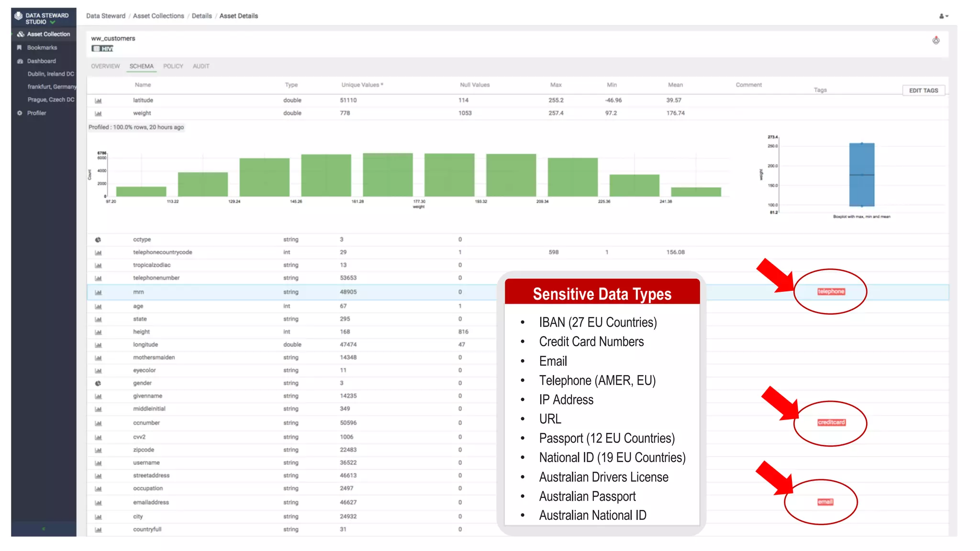Go to Asset Collections breadcrumb

tap(158, 16)
